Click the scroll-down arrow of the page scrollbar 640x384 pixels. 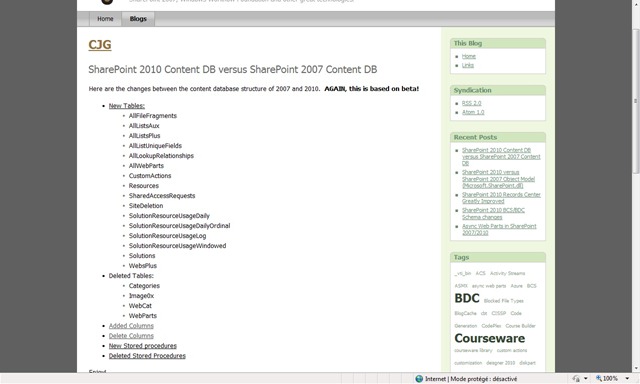[x=636, y=368]
